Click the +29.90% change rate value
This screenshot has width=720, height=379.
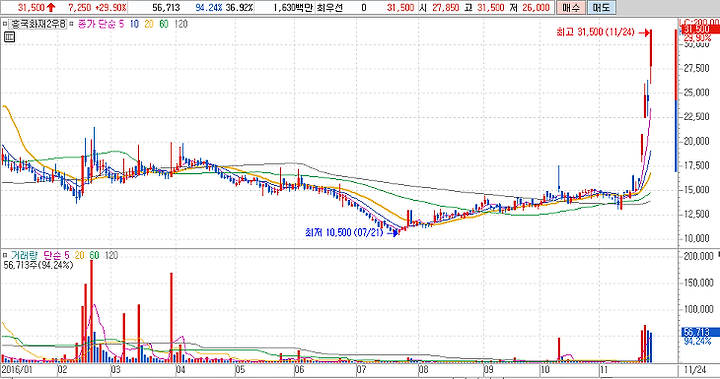coord(110,7)
